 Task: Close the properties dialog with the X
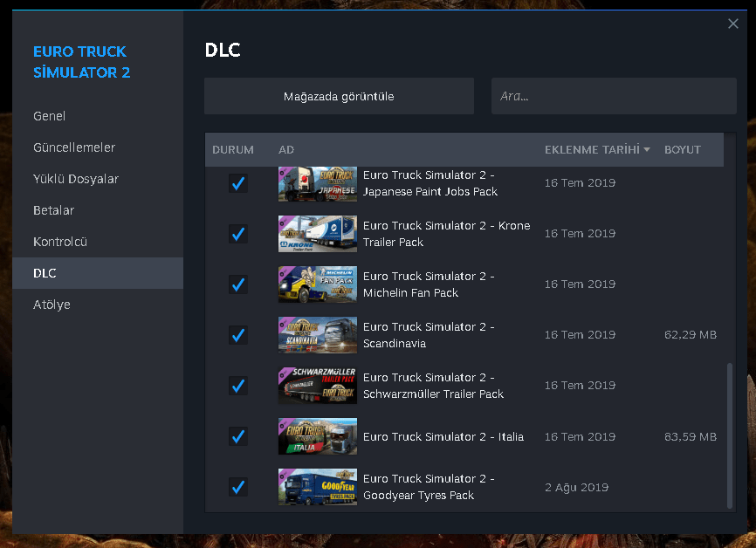pyautogui.click(x=733, y=24)
